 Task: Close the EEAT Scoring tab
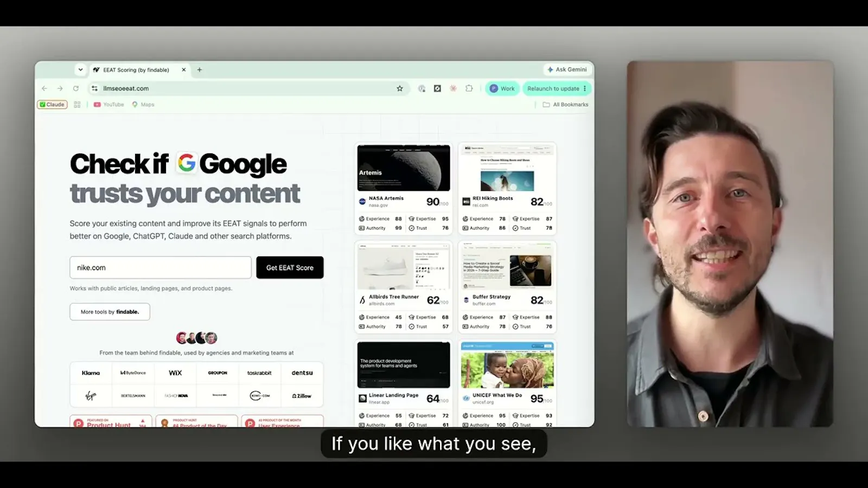183,70
